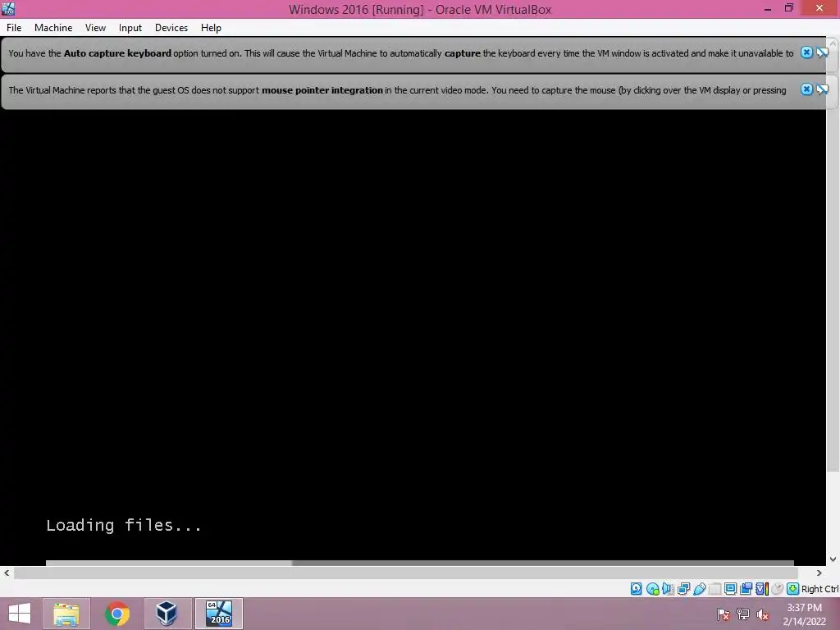Click the network tray icon
The width and height of the screenshot is (840, 630).
click(x=743, y=614)
